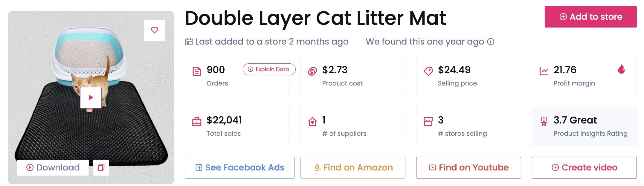The width and height of the screenshot is (644, 186).
Task: Open the Product Insights Rating card
Action: (584, 126)
